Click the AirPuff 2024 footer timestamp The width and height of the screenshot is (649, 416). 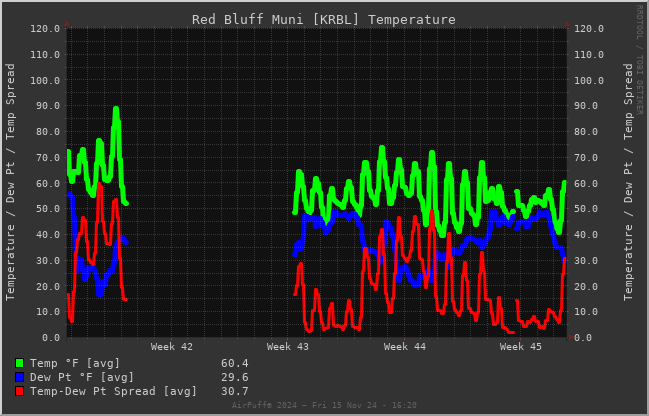pyautogui.click(x=324, y=405)
